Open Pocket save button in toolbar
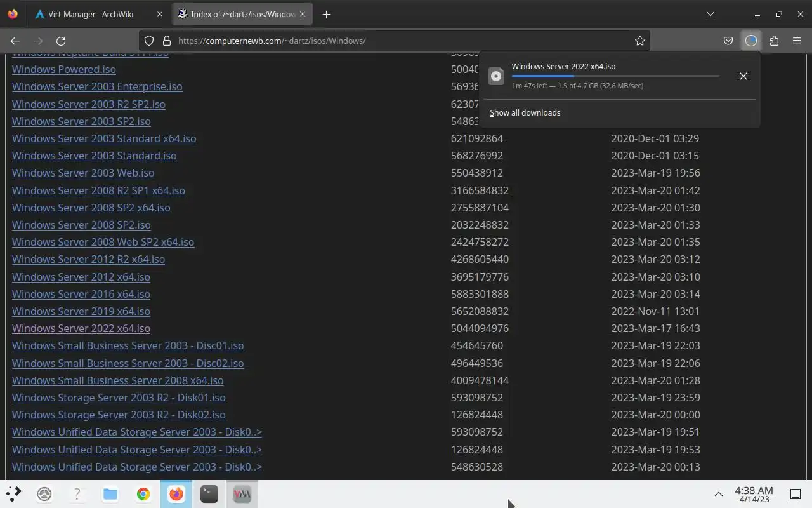This screenshot has width=812, height=508. [728, 41]
